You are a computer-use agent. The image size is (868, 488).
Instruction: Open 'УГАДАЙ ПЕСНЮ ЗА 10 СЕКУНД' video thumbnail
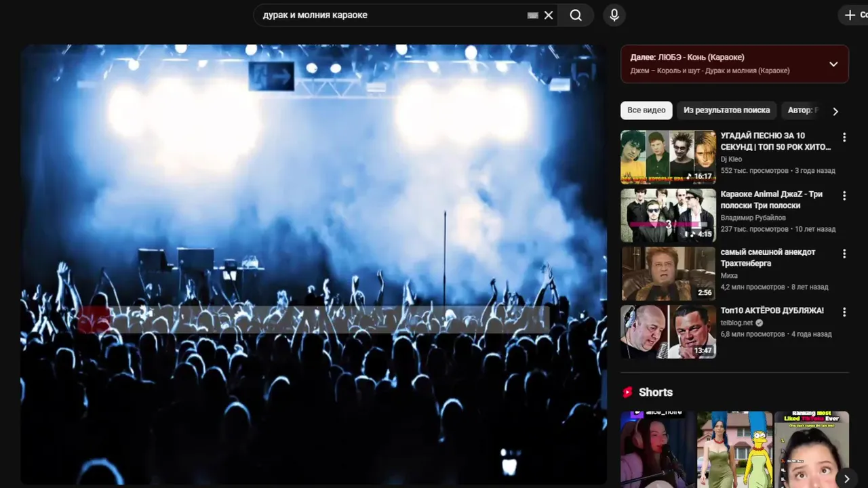coord(668,157)
